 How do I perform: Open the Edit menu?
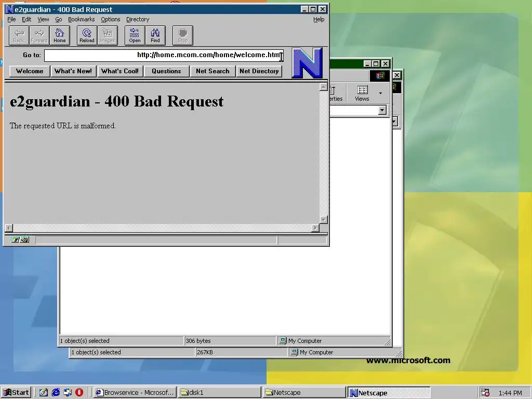point(26,19)
